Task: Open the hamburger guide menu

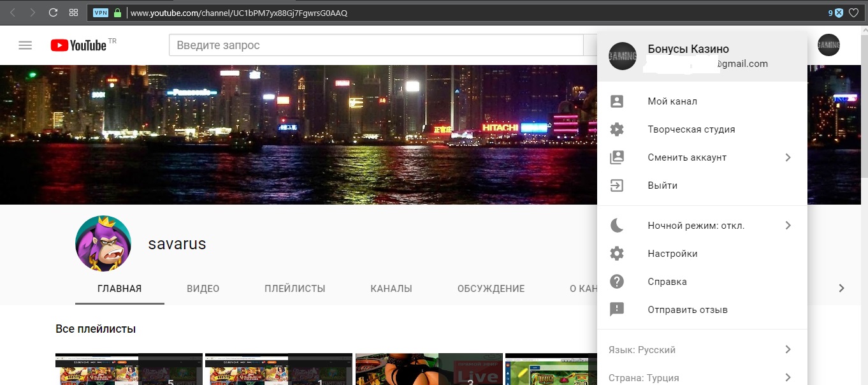Action: (x=25, y=45)
